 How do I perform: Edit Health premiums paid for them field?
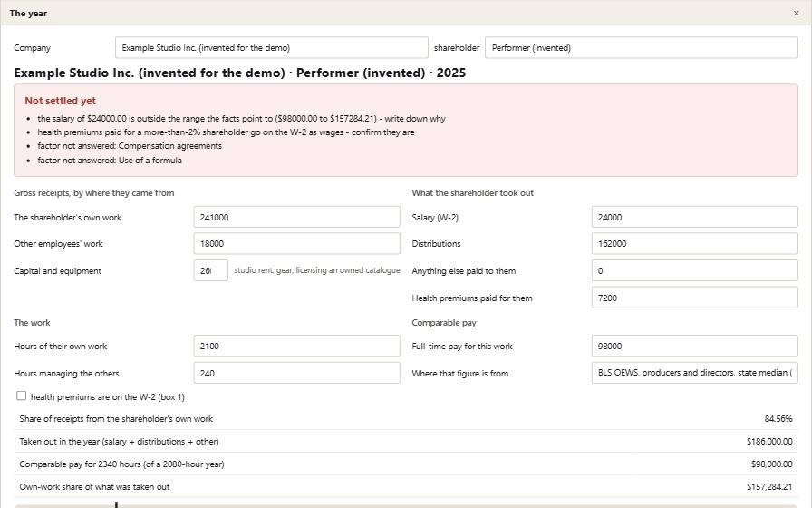click(694, 298)
